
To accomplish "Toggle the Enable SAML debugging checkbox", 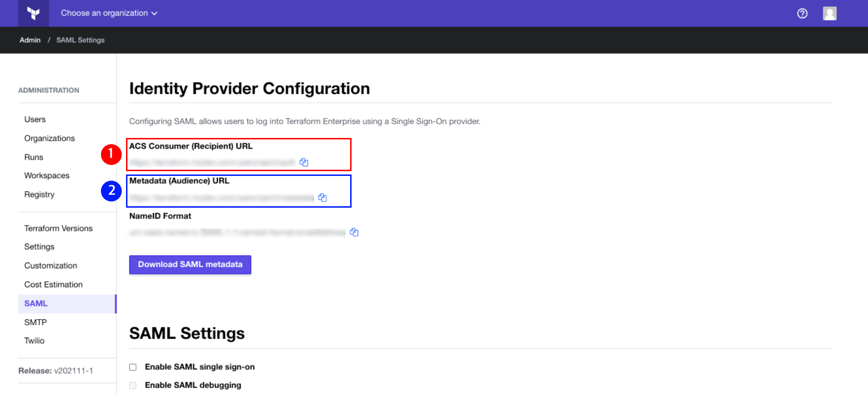I will click(133, 385).
